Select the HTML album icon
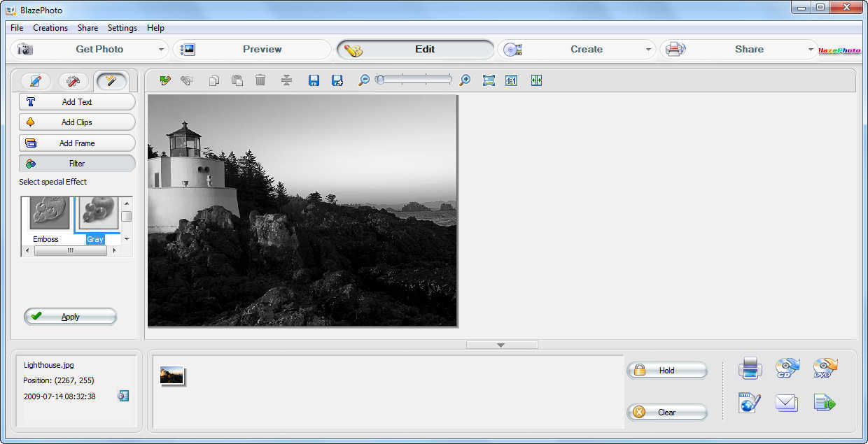The height and width of the screenshot is (444, 868). (x=750, y=403)
